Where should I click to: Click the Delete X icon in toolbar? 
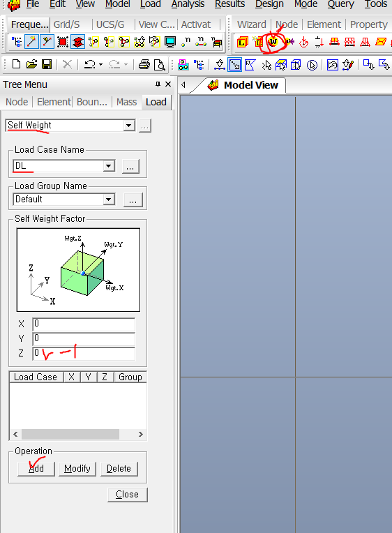click(x=68, y=64)
